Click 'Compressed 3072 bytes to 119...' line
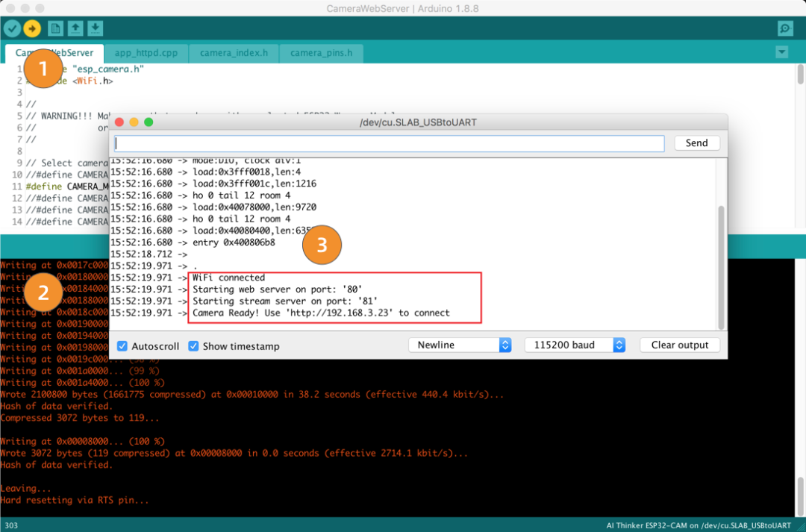 (x=80, y=418)
